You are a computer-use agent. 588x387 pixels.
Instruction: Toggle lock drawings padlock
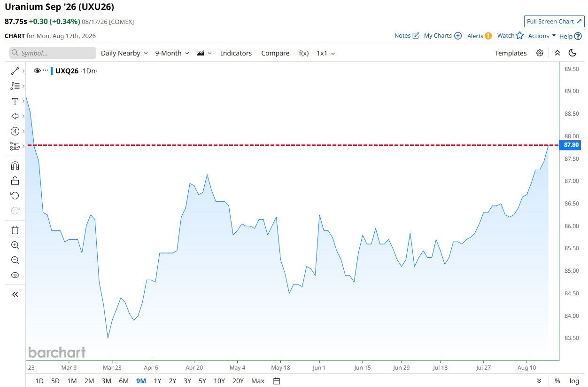click(x=15, y=181)
